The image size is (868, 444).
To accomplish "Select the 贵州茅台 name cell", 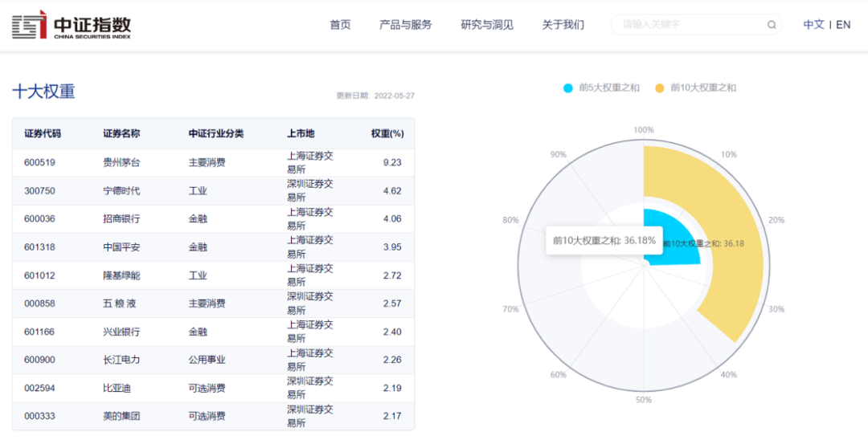I will (121, 162).
